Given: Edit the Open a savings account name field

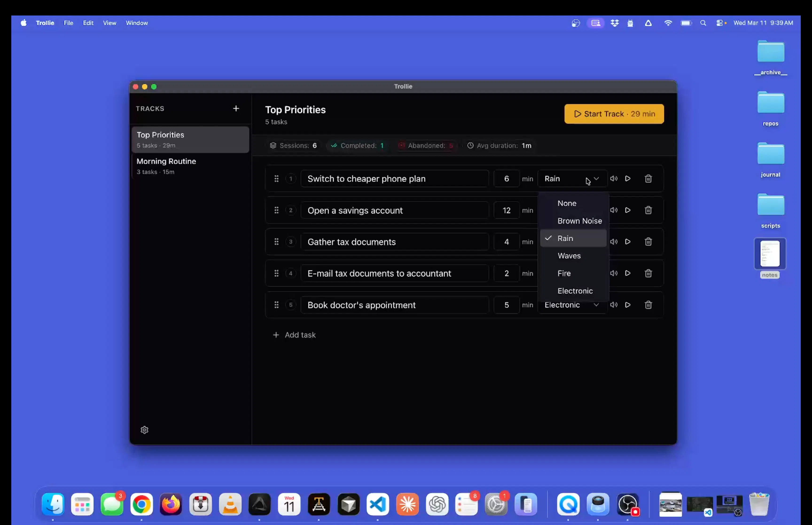Looking at the screenshot, I should 394,210.
